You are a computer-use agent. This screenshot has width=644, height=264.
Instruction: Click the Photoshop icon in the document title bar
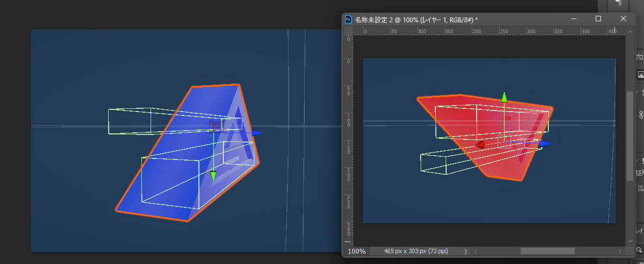[x=348, y=20]
